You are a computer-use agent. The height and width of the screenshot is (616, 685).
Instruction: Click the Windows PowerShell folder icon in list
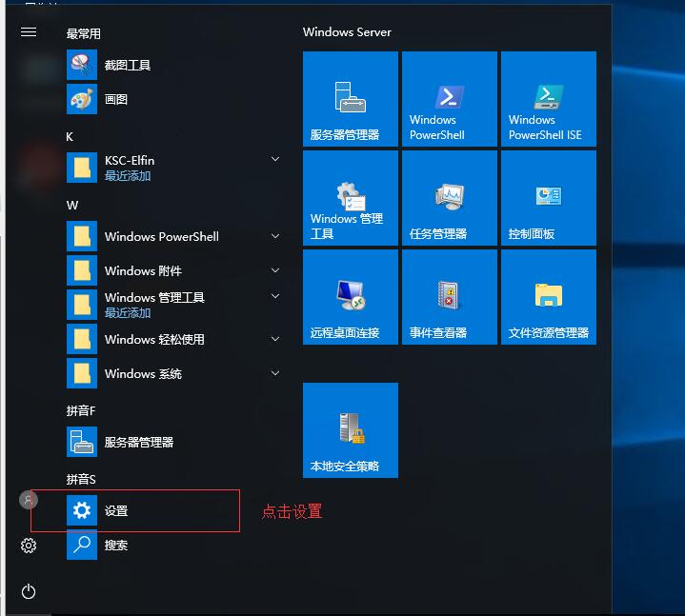[x=82, y=236]
